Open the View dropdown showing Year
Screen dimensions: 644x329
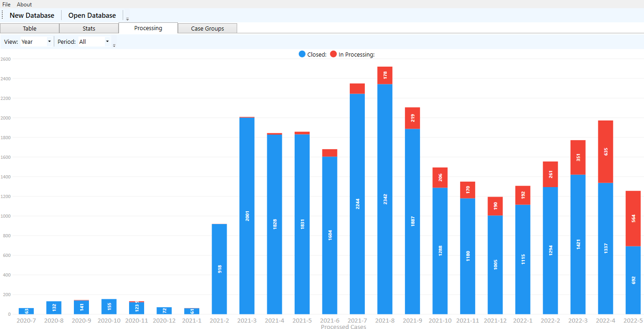(x=36, y=42)
